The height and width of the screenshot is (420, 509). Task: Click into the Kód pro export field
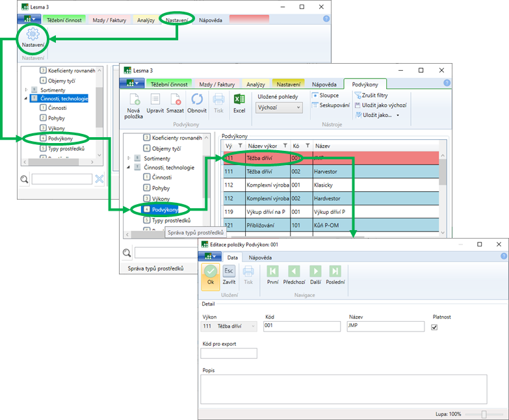click(229, 354)
